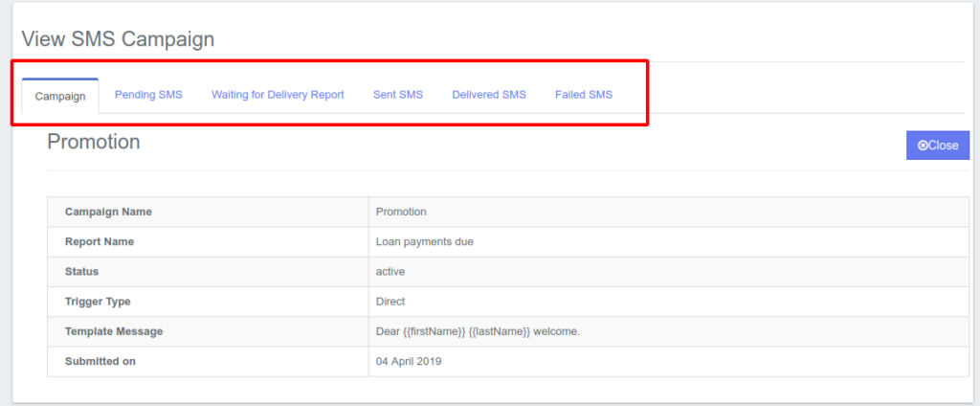Click the 04 April 2019 submitted date
Viewport: 980px width, 406px height.
point(409,362)
